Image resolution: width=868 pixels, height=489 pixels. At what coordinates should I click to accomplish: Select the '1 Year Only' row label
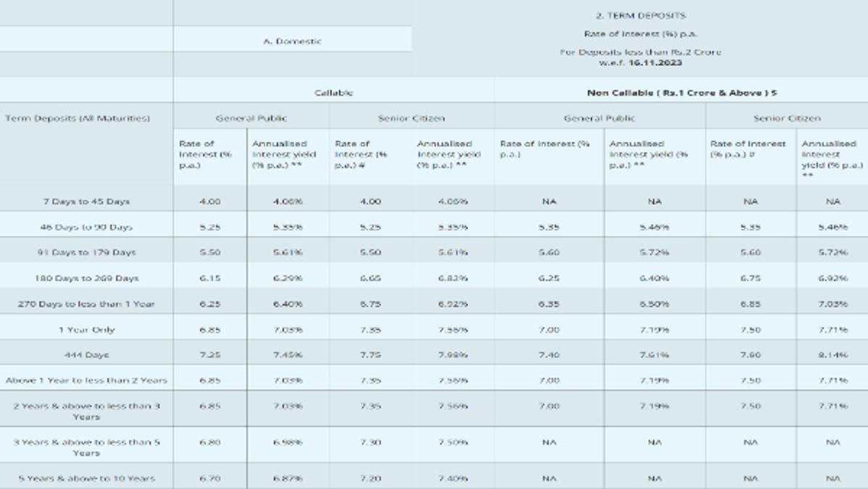pyautogui.click(x=86, y=330)
